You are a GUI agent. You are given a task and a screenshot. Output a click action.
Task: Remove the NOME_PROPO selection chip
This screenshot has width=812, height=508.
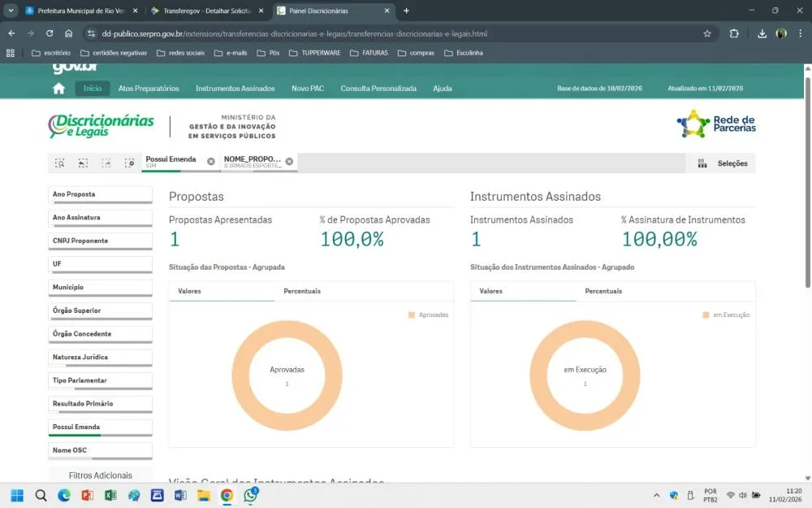click(289, 161)
